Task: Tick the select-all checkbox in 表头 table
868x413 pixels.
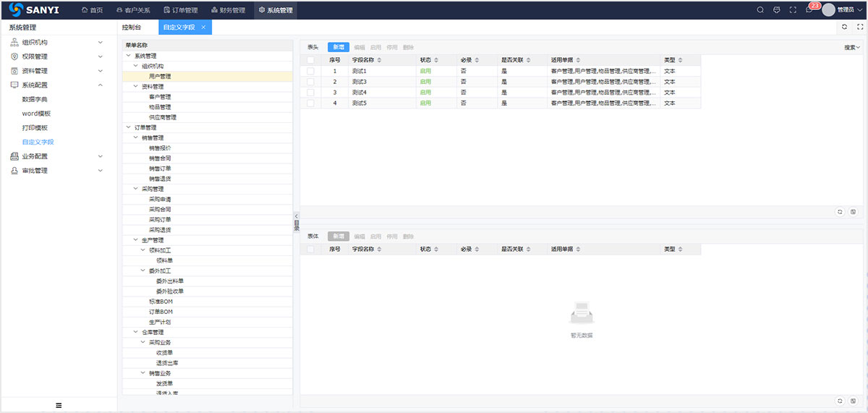Action: [311, 60]
